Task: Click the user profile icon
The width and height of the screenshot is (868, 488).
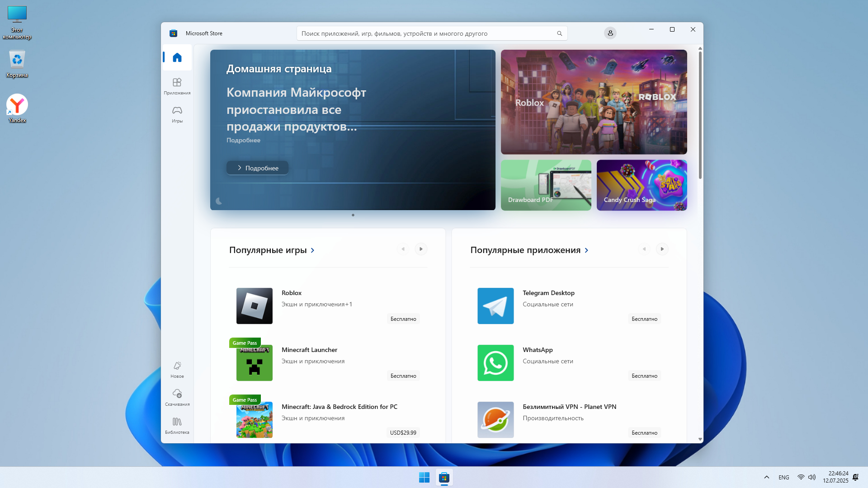Action: pos(610,33)
